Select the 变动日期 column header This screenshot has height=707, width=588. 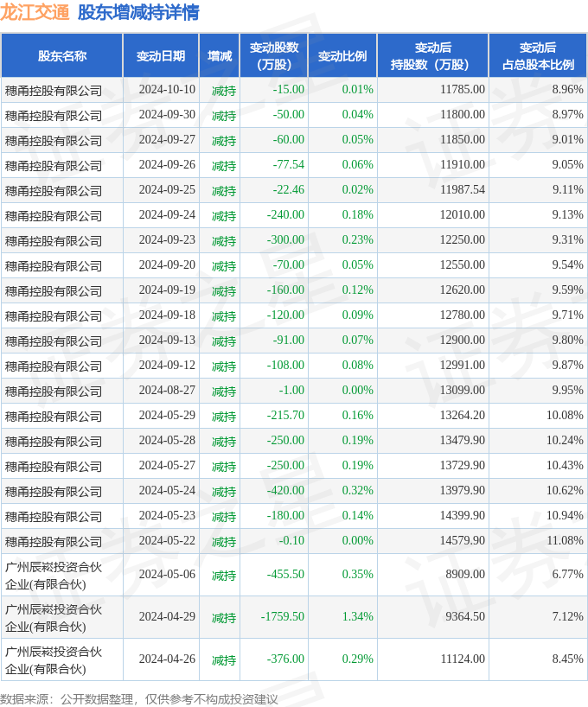tap(161, 56)
